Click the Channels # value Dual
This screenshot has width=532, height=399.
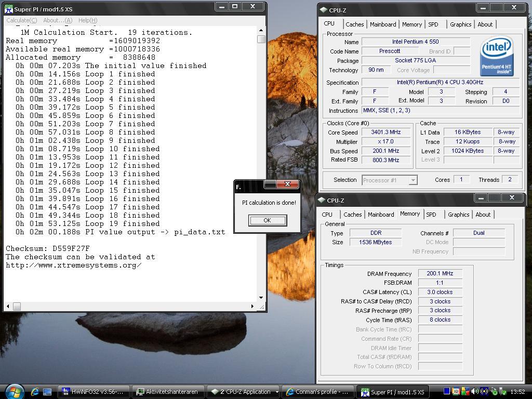478,233
